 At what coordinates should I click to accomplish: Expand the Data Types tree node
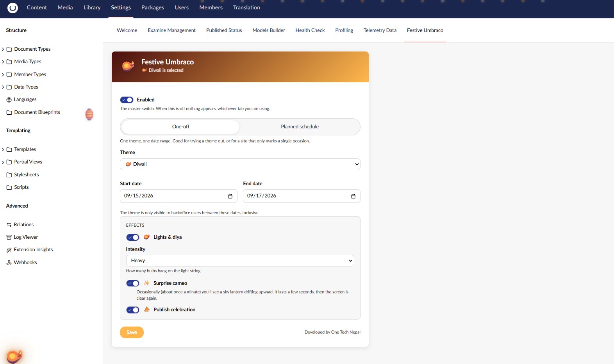tap(3, 87)
